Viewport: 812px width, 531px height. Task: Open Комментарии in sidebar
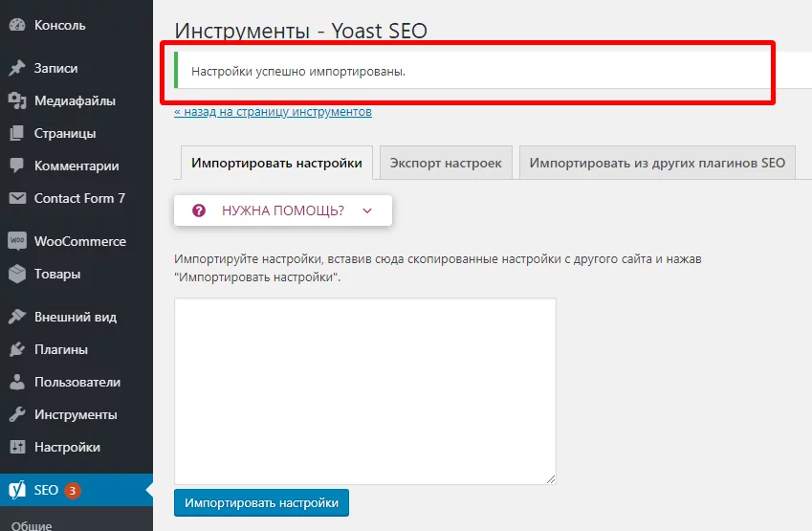[x=77, y=166]
